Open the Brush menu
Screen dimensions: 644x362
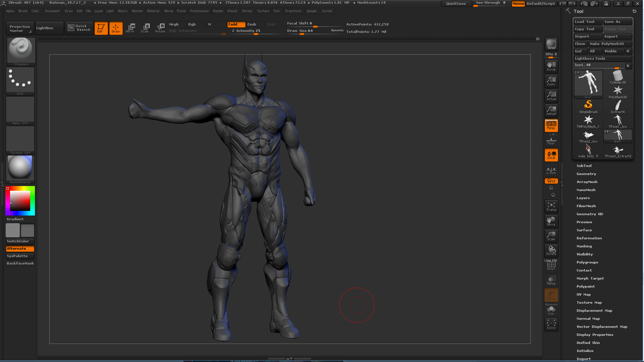coord(23,11)
